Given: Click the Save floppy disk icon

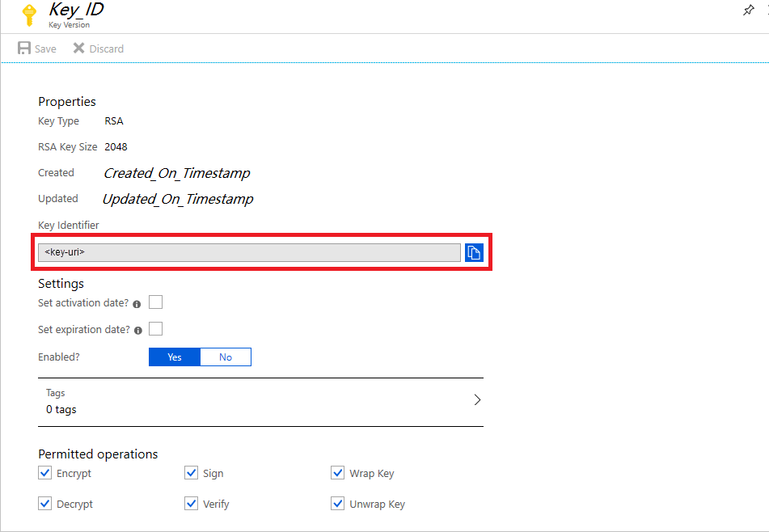Looking at the screenshot, I should [24, 48].
